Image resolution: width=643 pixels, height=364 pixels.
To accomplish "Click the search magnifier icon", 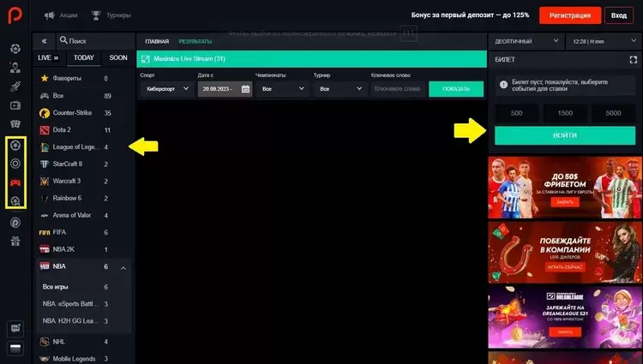I will (x=63, y=40).
